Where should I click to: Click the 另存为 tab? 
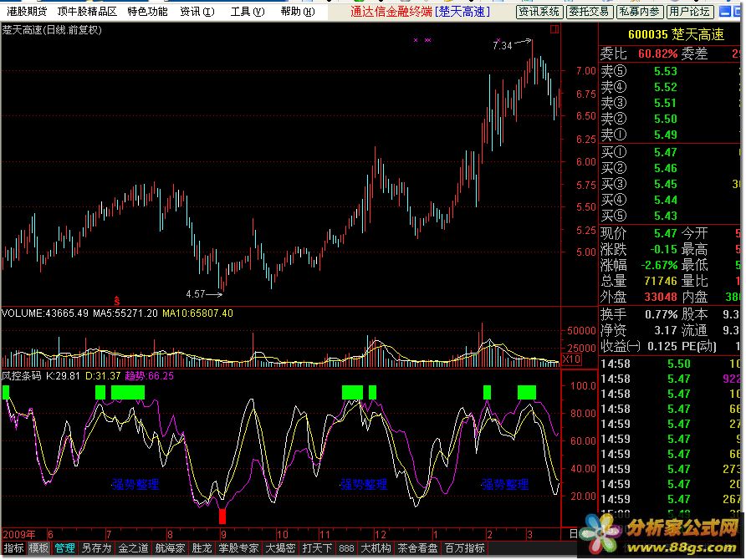(x=96, y=548)
